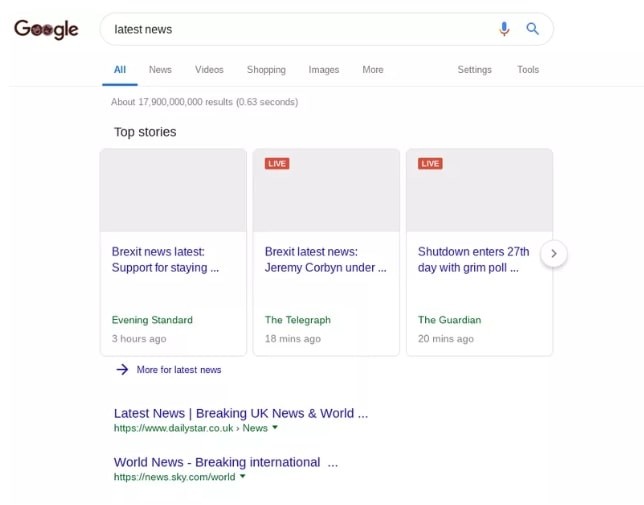Click the Evening Standard story thumbnail

coord(173,191)
